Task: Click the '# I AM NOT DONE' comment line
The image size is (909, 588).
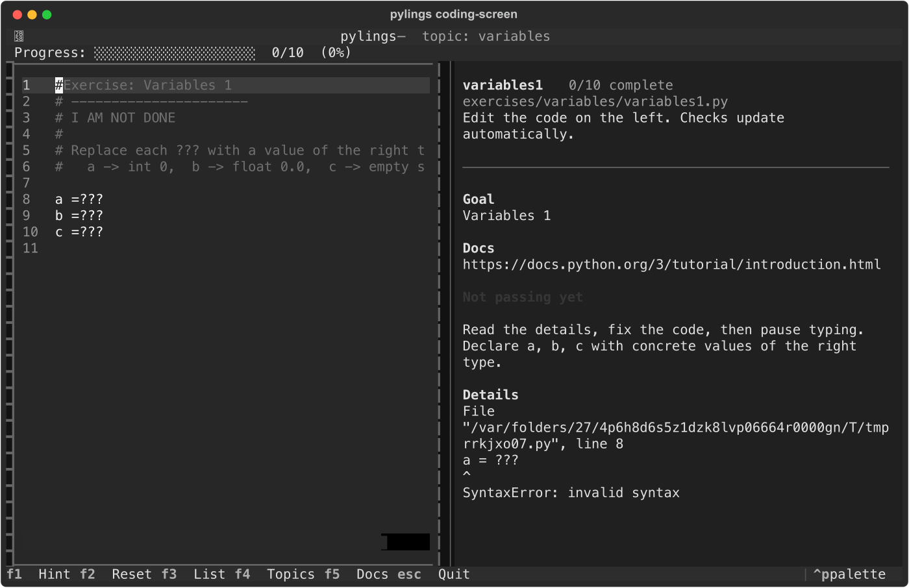Action: click(x=115, y=118)
